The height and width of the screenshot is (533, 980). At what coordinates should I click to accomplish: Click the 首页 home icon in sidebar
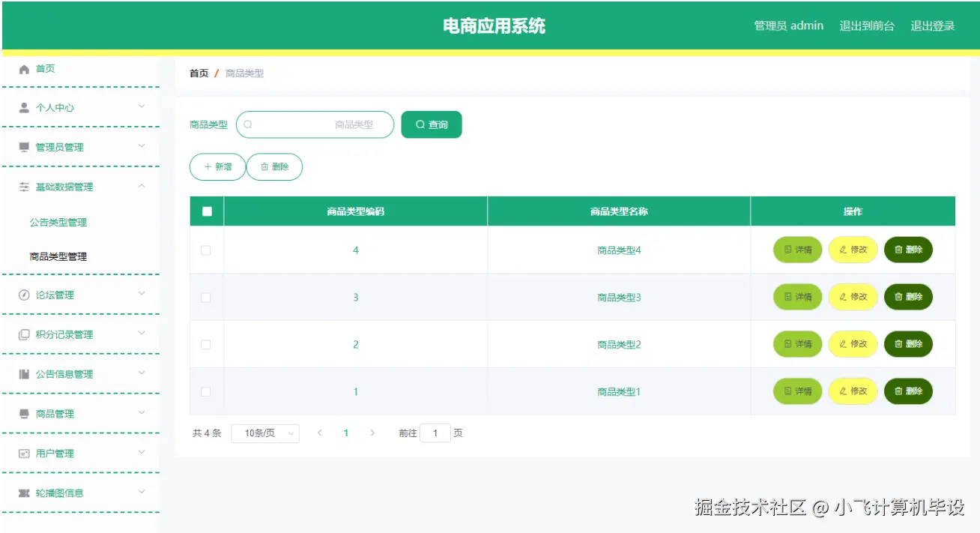[22, 68]
